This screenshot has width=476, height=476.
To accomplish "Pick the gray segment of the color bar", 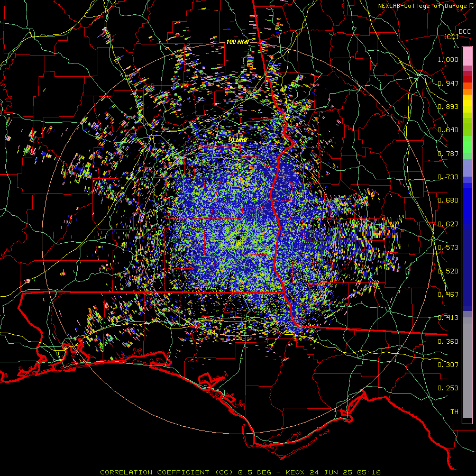I will pos(467,368).
